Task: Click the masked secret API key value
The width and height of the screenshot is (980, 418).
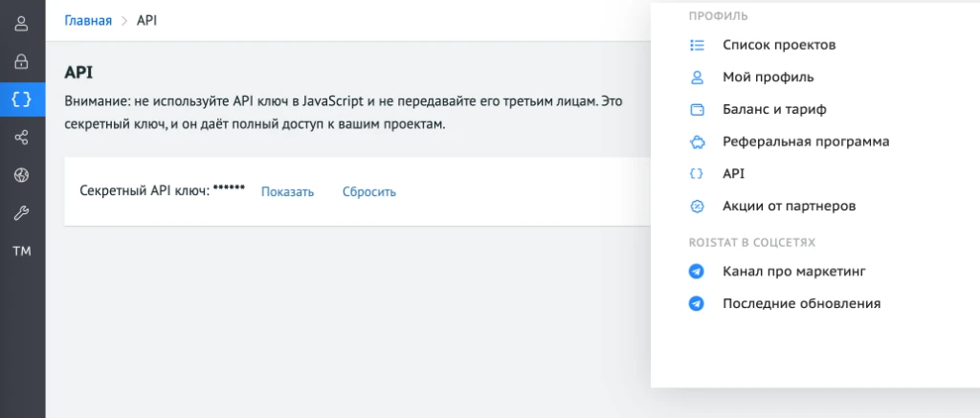Action: tap(229, 189)
